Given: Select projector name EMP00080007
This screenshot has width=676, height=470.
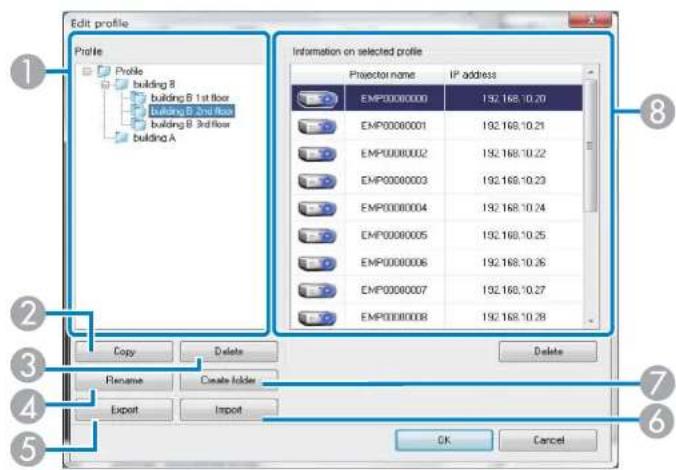Looking at the screenshot, I should point(394,290).
